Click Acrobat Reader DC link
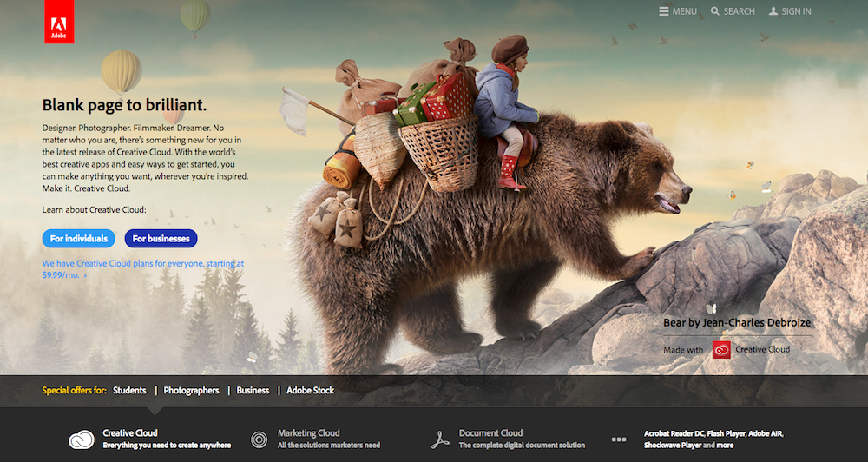 pos(673,432)
